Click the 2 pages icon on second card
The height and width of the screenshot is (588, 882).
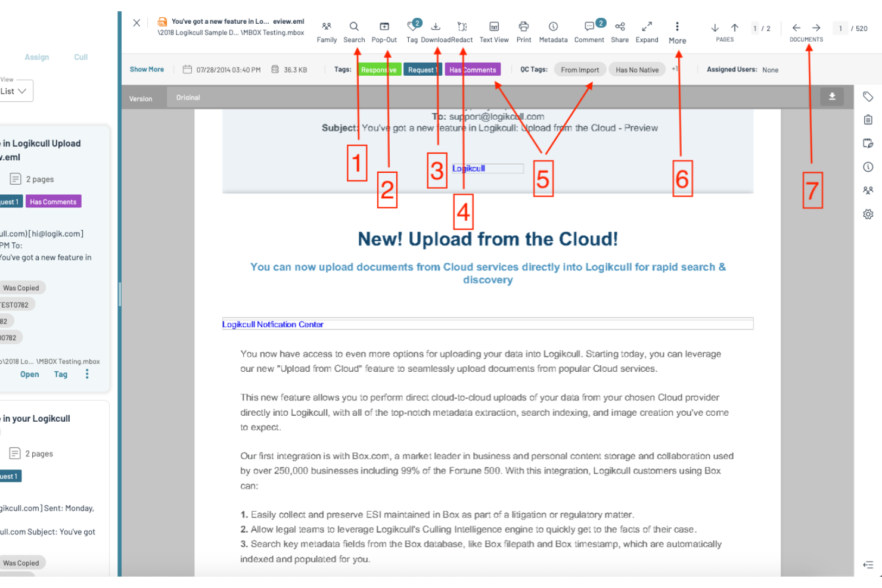(x=15, y=453)
